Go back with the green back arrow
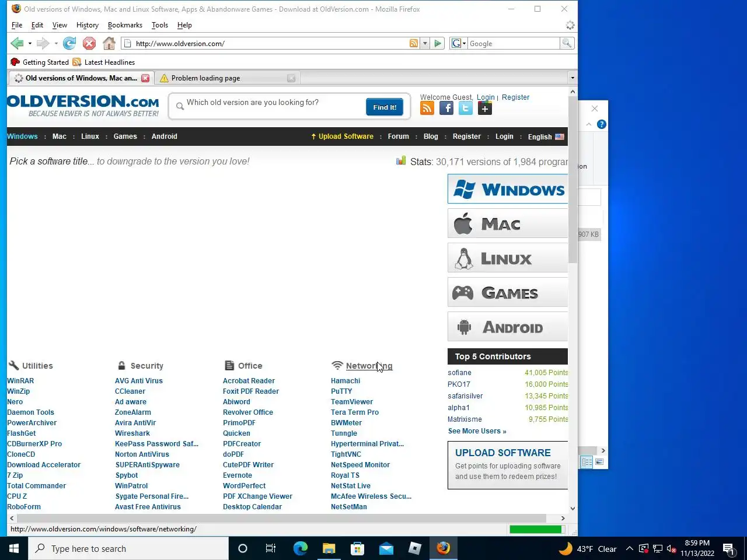 [17, 43]
